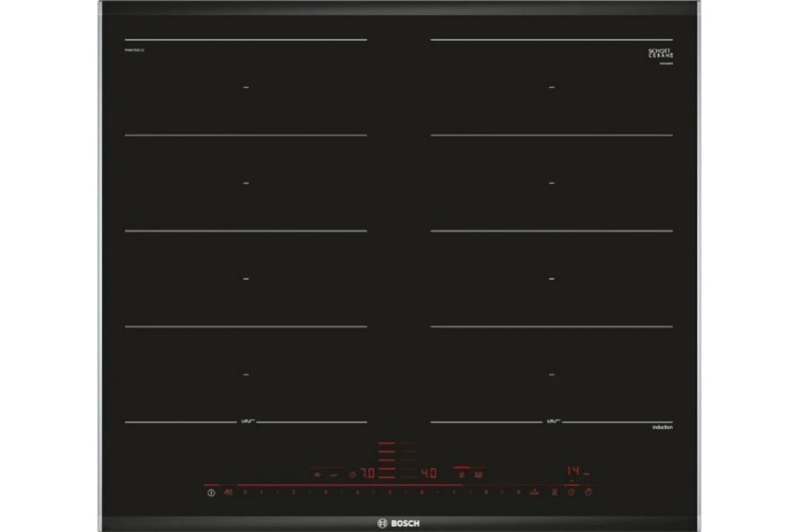Tap the stopwatch icon at far right

click(x=588, y=493)
